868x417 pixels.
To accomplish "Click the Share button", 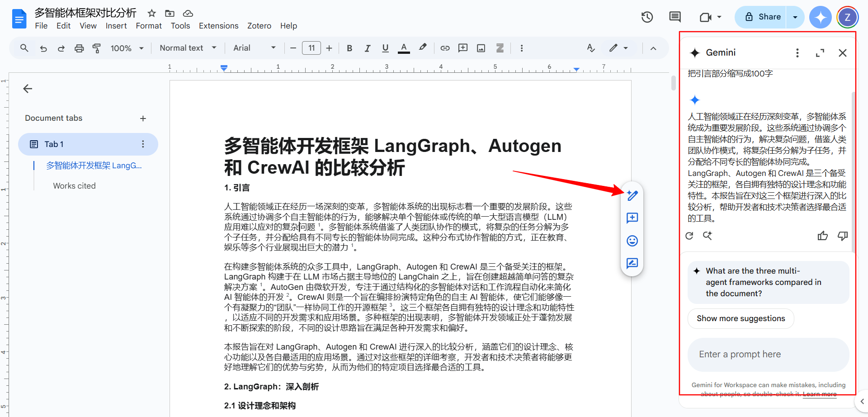I will pos(760,17).
